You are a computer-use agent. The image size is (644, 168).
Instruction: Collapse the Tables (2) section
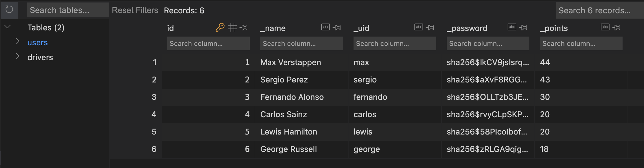8,27
